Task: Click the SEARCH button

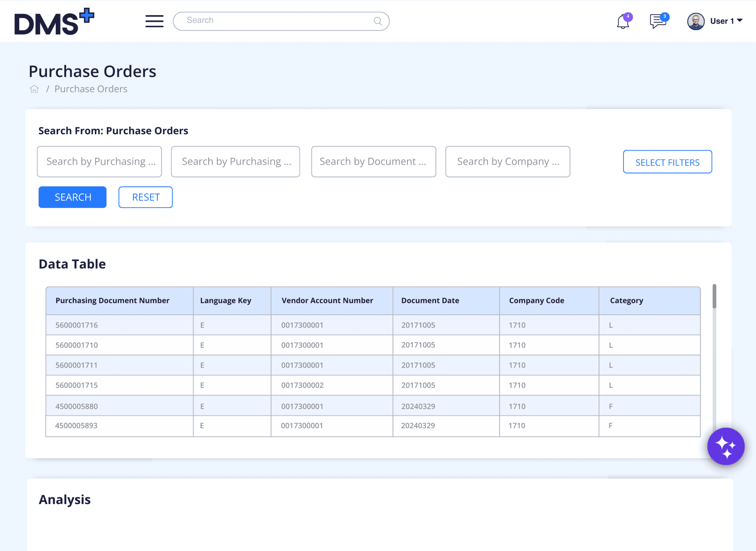Action: (x=72, y=197)
